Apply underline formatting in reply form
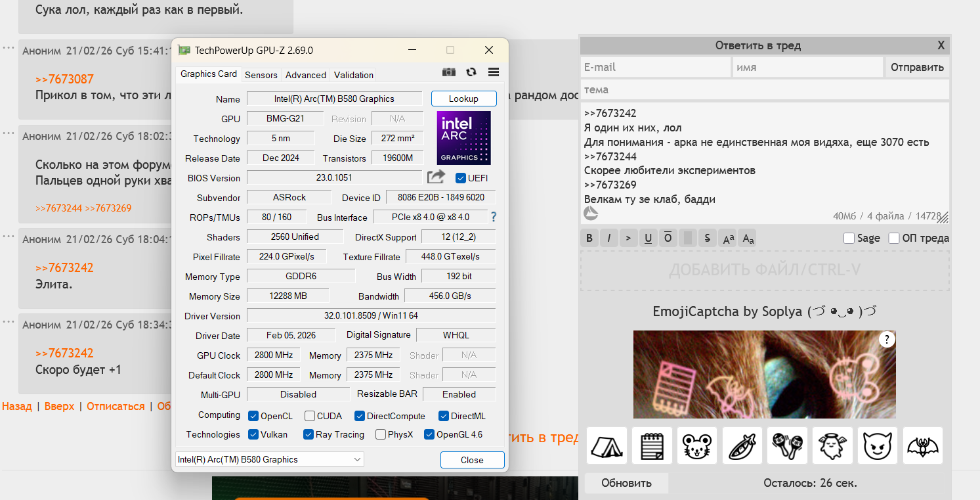The width and height of the screenshot is (980, 500). click(x=649, y=238)
